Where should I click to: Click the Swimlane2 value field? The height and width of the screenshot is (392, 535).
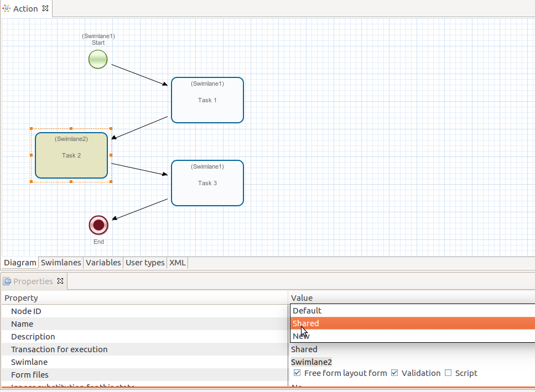[x=311, y=362]
